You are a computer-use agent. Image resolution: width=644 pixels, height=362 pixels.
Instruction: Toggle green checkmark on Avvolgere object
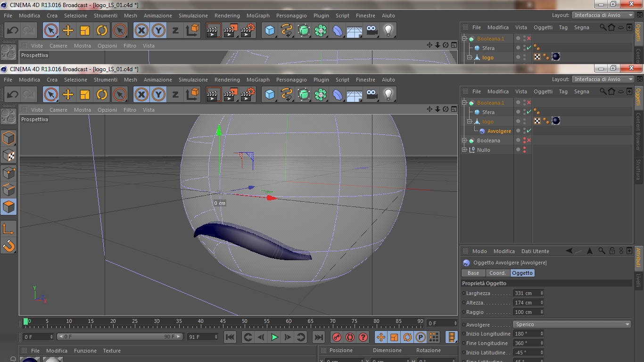coord(529,131)
